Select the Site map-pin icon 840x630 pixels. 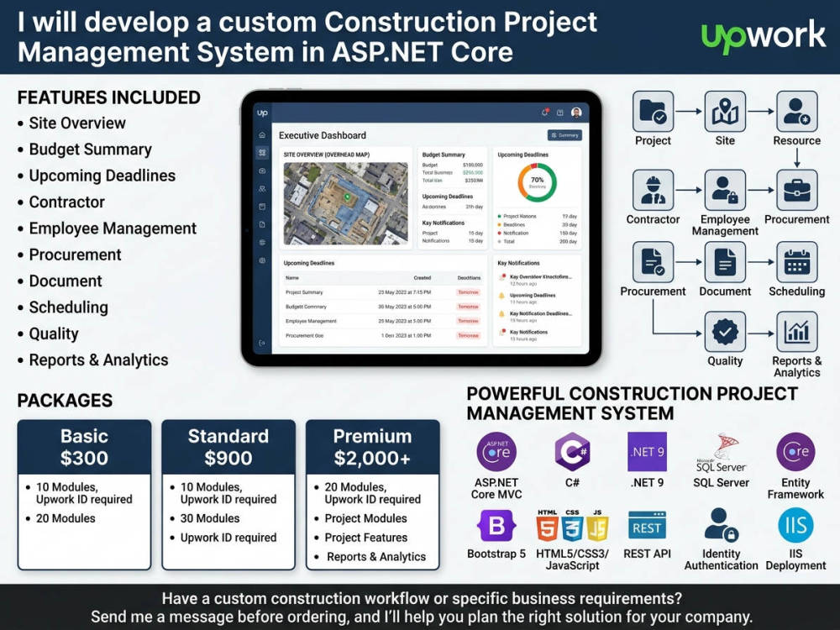725,112
